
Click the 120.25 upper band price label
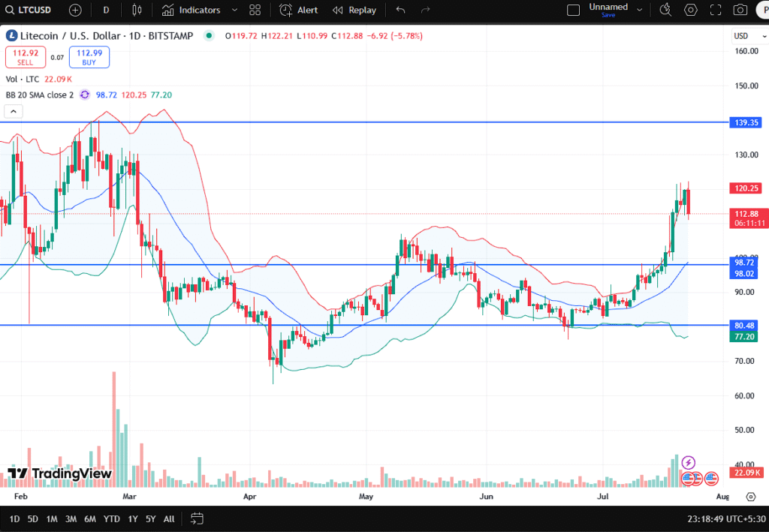pyautogui.click(x=746, y=188)
